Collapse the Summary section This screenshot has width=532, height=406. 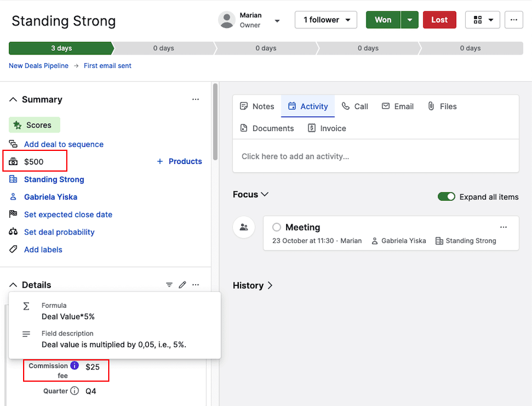[14, 99]
